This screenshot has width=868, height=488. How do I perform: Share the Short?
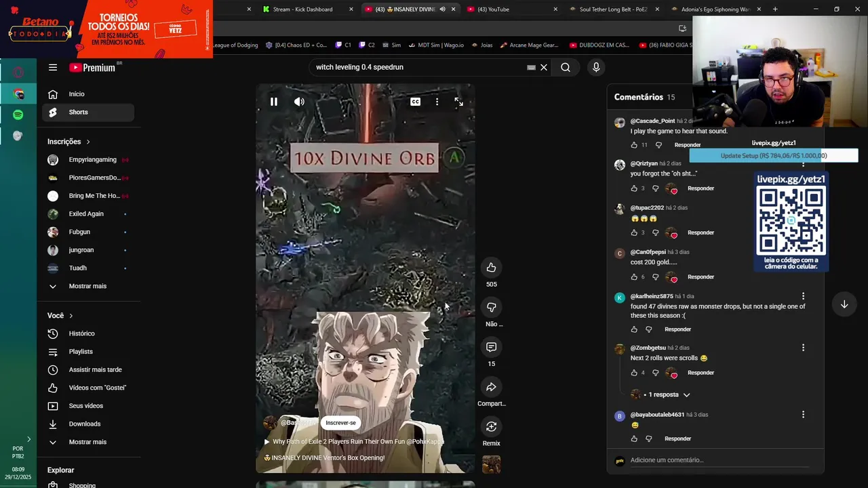click(491, 387)
